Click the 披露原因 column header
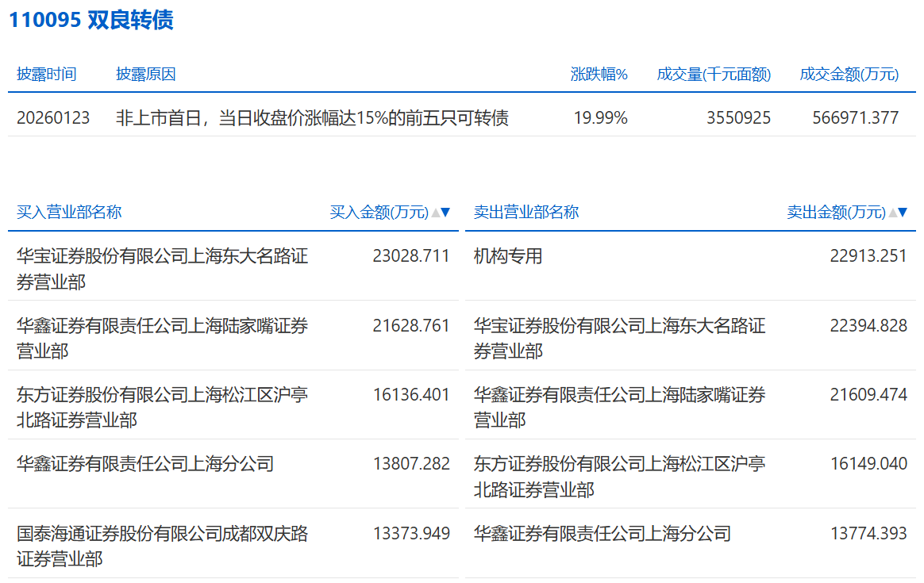Screen dimensions: 924x583 pyautogui.click(x=145, y=75)
